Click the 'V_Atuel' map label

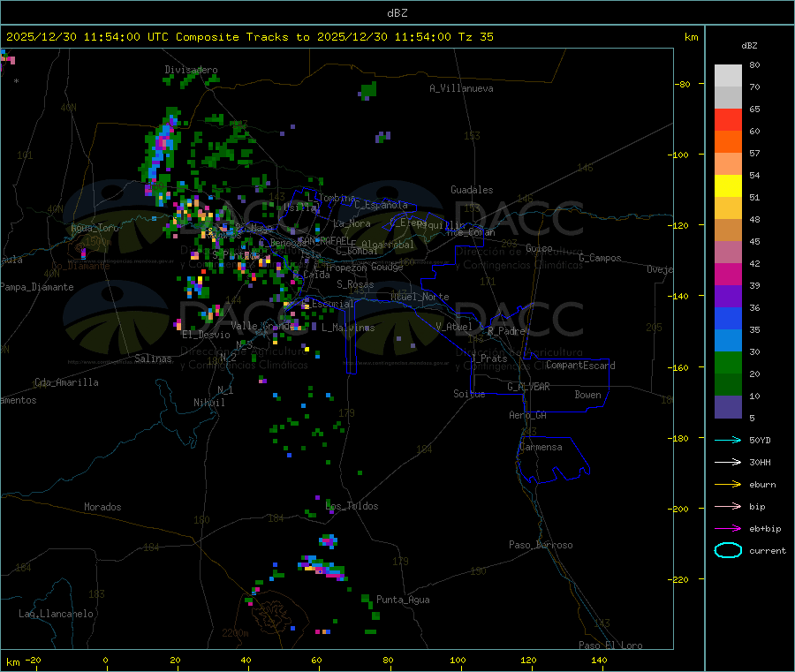pyautogui.click(x=454, y=327)
